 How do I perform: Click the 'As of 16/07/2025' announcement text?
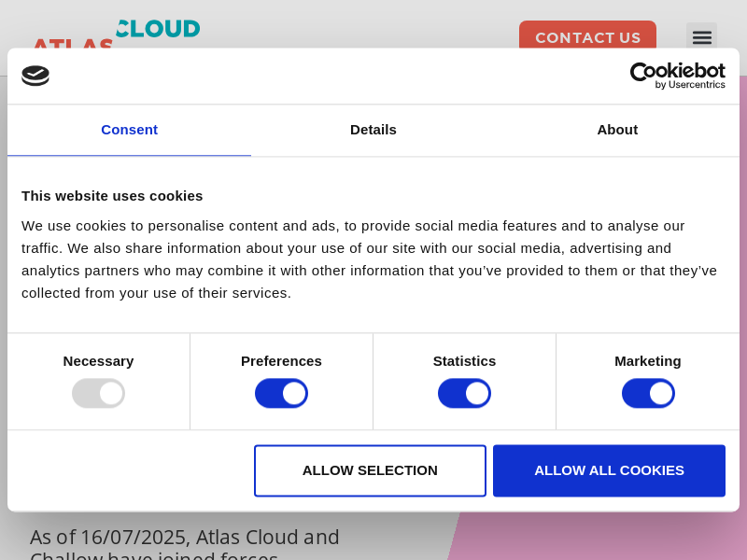[x=185, y=538]
